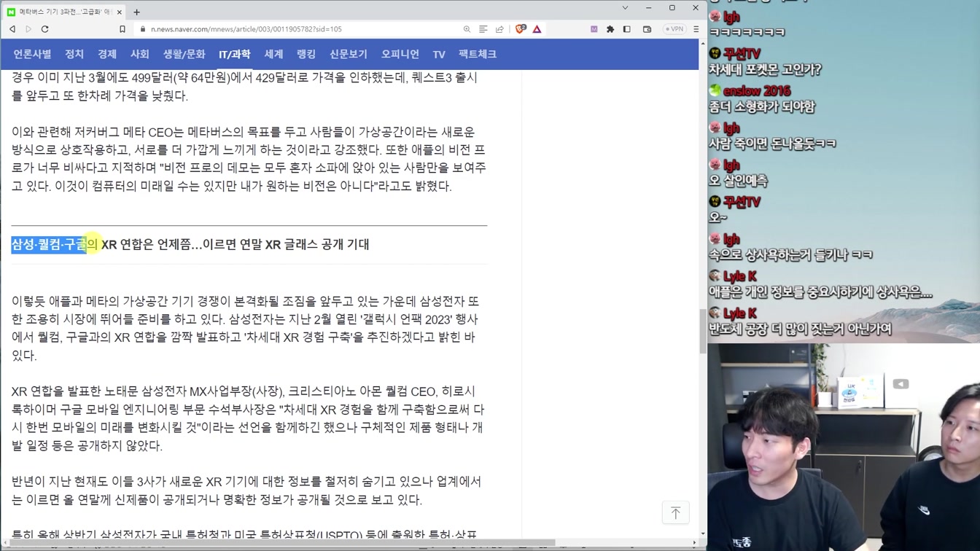
Task: Select the IT/과학 section tab
Action: (x=235, y=54)
